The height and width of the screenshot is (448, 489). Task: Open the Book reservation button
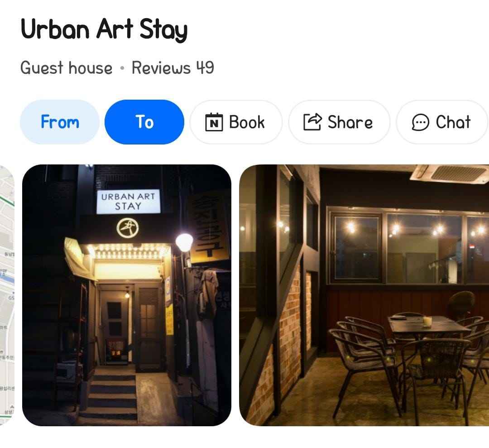[x=236, y=122]
